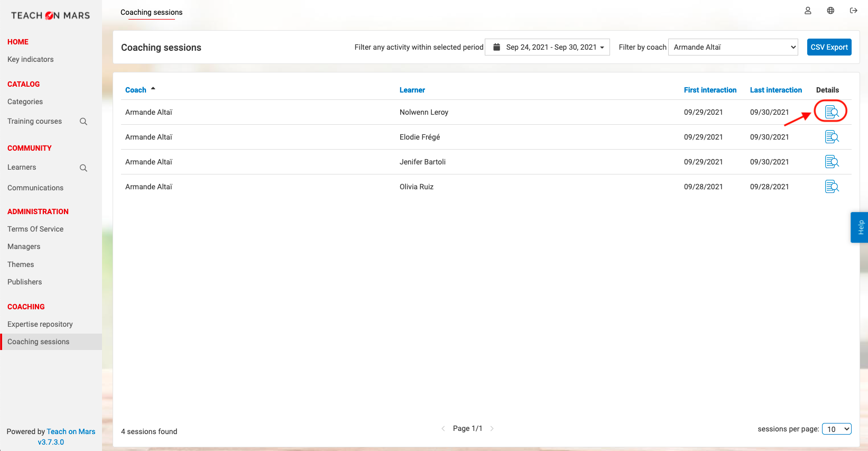Screen dimensions: 868x451
Task: Search icon next to Learners
Action: [84, 168]
